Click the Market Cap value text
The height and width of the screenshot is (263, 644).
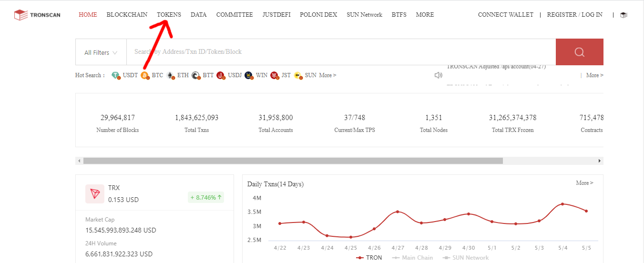coord(121,230)
